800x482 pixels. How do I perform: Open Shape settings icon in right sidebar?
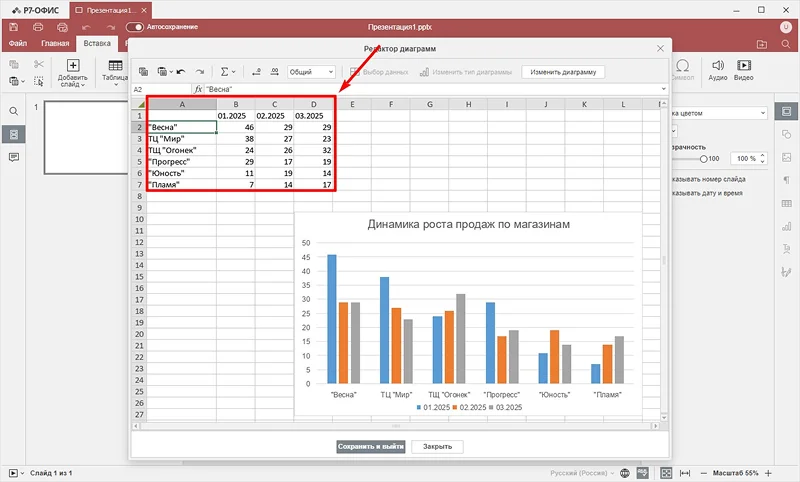click(786, 134)
